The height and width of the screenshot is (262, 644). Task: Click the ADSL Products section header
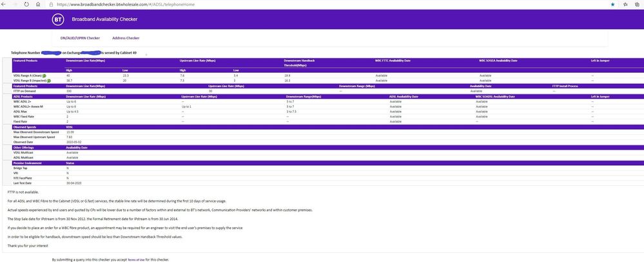[x=22, y=96]
